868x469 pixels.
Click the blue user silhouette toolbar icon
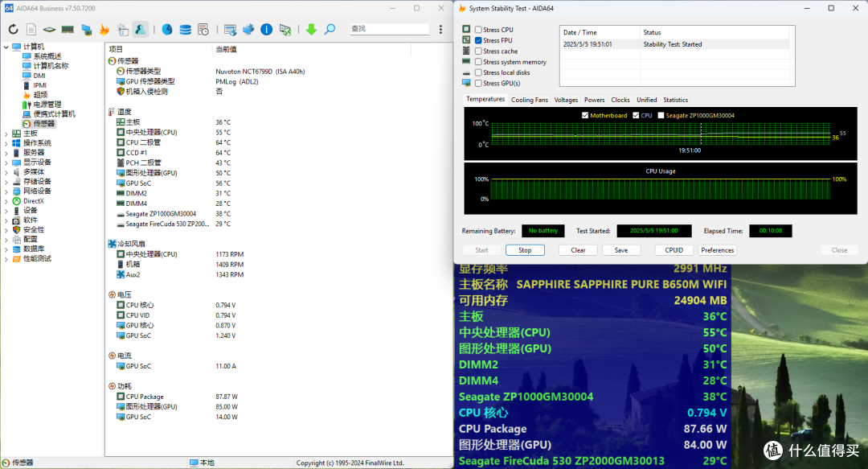tap(141, 30)
